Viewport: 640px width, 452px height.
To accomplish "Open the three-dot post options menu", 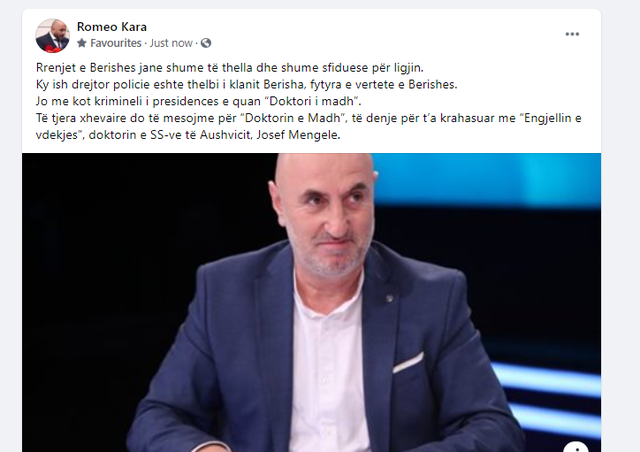I will (572, 34).
